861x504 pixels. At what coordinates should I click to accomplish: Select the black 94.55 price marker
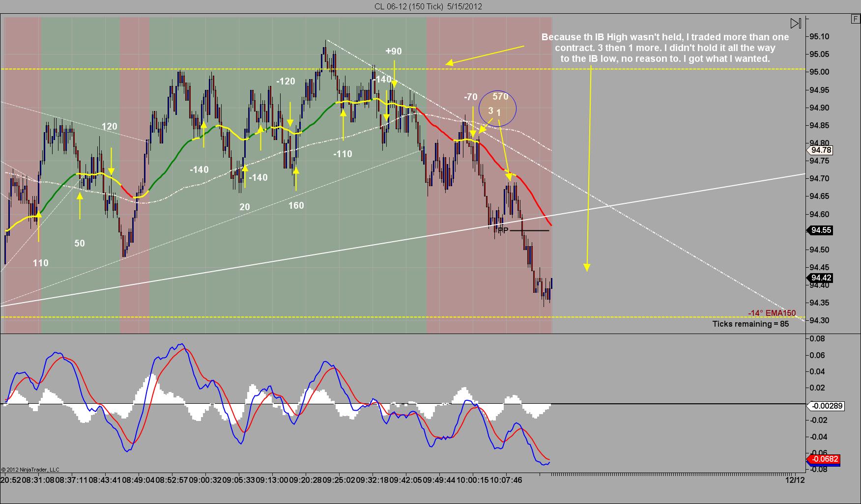tap(820, 230)
